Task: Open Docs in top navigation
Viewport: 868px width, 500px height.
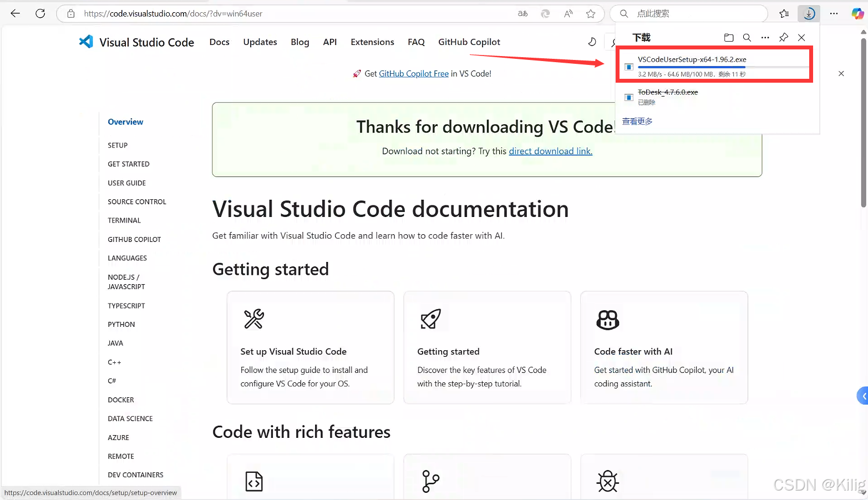Action: (x=220, y=42)
